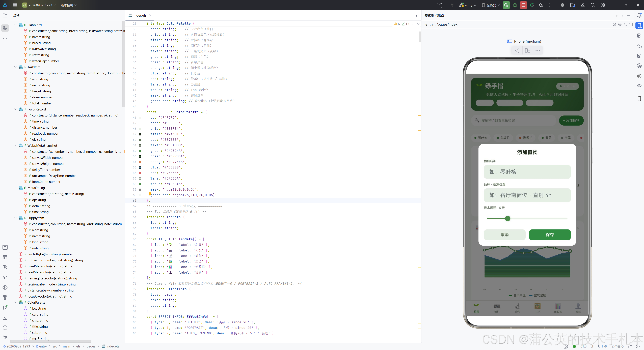Open the Project folder tool window
Viewport: 644px width, 350px height.
coord(5,15)
